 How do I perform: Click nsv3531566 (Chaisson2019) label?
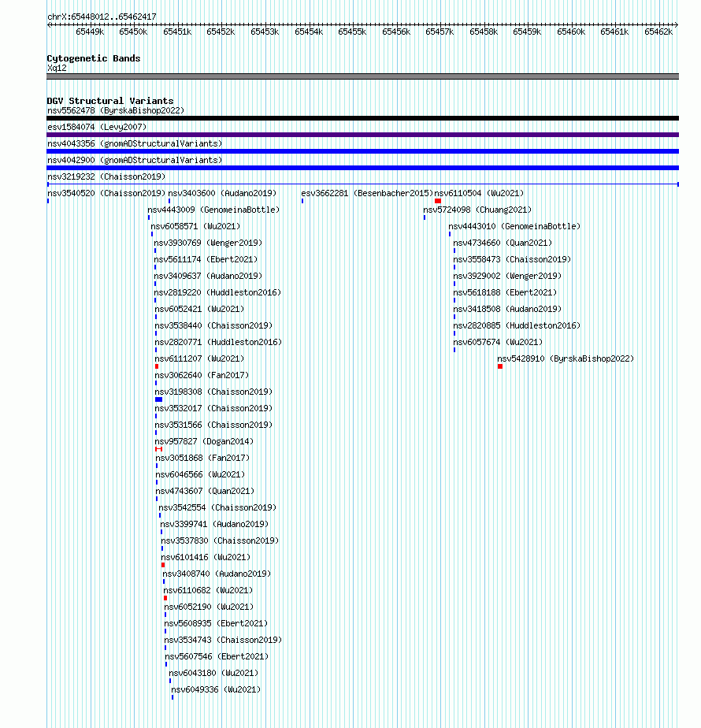213,425
